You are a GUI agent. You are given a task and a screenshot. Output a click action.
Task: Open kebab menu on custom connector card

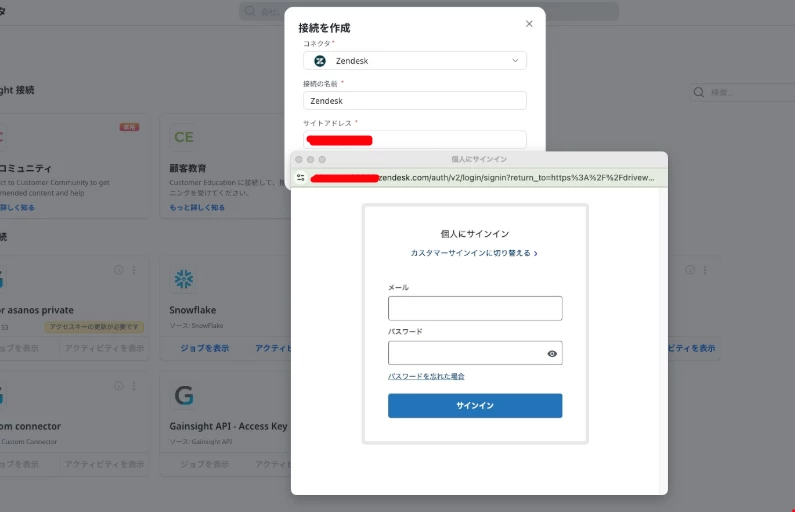pos(134,386)
